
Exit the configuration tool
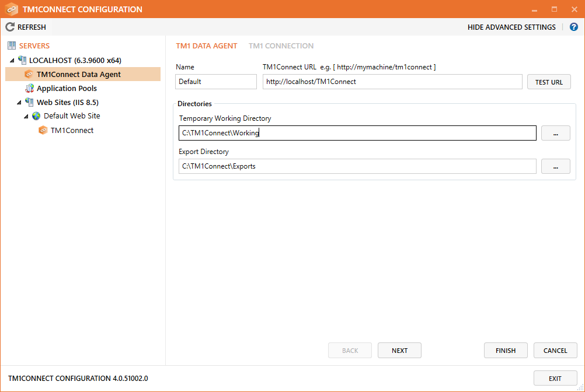[555, 378]
